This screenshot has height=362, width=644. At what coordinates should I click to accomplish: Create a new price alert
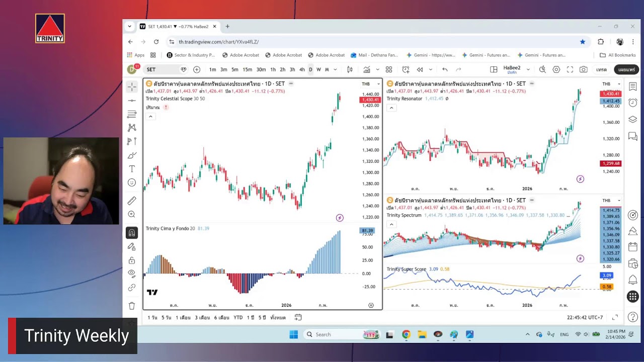click(x=406, y=69)
